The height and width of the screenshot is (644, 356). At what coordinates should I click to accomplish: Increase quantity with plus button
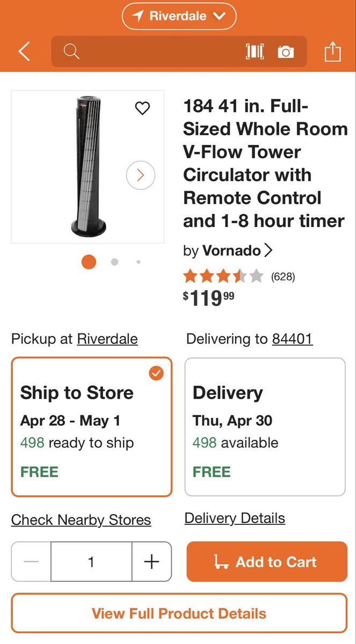tap(152, 561)
